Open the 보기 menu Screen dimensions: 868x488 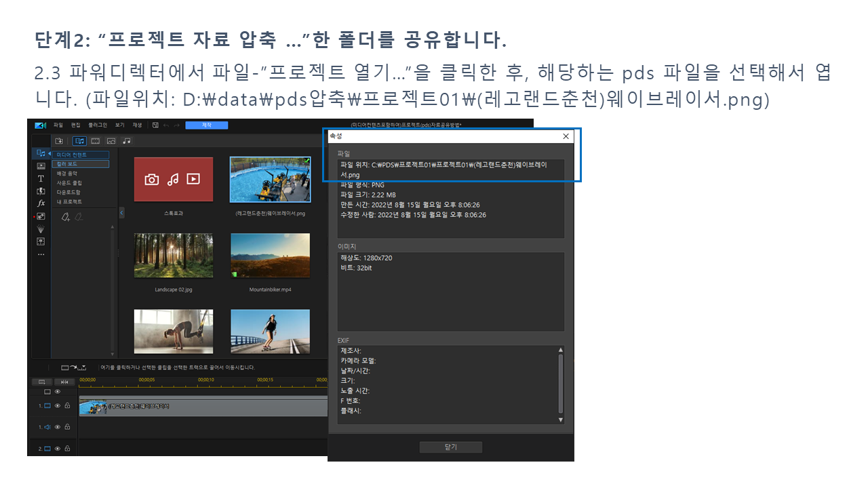pyautogui.click(x=120, y=125)
